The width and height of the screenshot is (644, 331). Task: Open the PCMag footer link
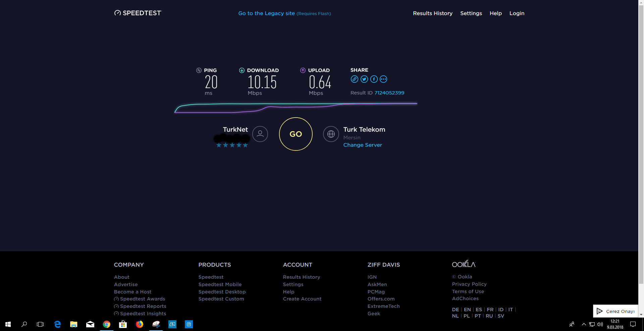pyautogui.click(x=376, y=292)
